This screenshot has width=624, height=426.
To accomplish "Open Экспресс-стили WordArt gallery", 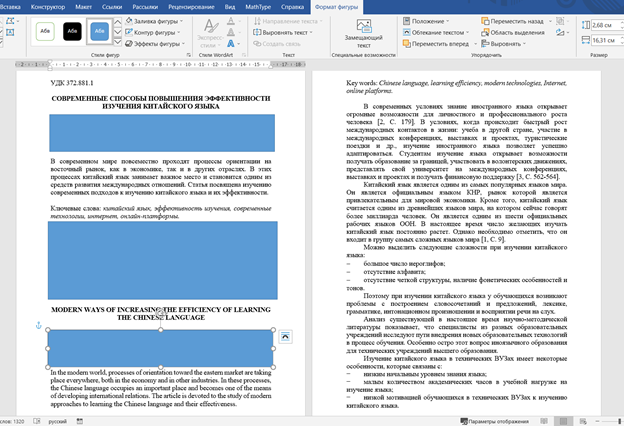I will click(x=211, y=34).
